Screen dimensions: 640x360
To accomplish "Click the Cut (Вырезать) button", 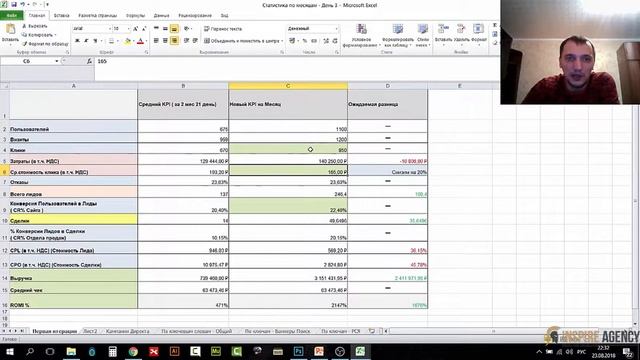I will [x=35, y=26].
